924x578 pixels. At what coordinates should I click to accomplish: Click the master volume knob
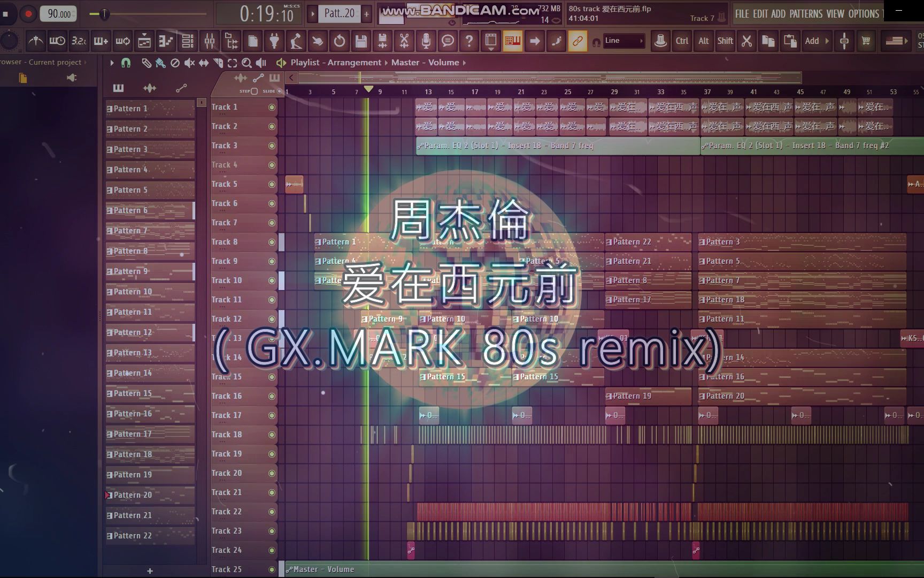pos(9,41)
